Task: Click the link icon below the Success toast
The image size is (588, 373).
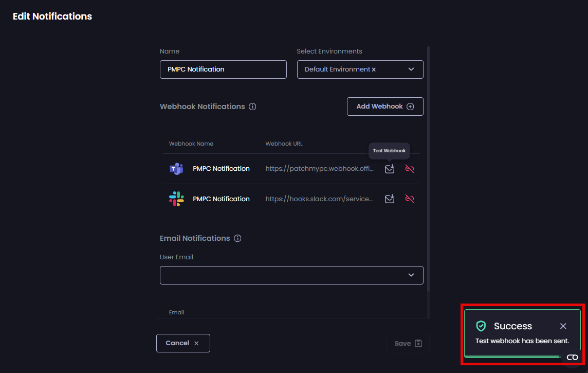Action: [572, 357]
